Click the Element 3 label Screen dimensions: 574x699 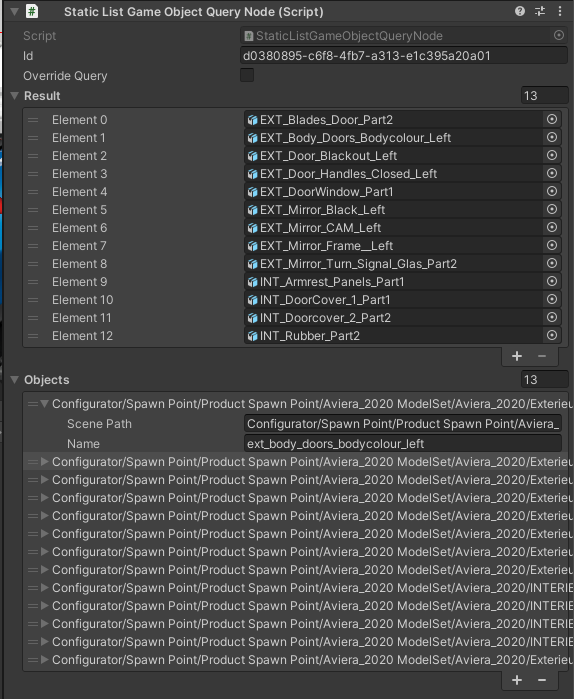79,174
